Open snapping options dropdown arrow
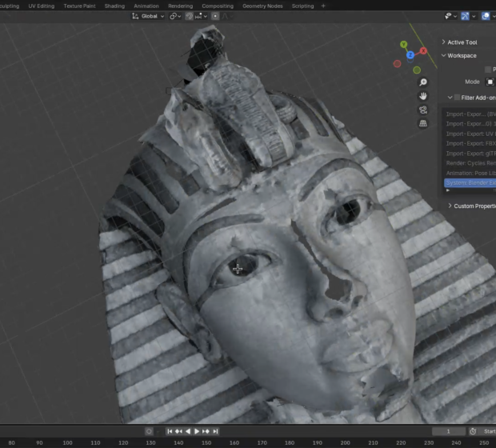 [x=205, y=16]
